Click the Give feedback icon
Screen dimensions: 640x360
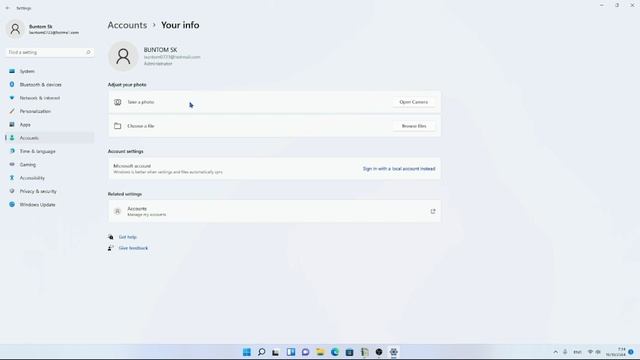(x=111, y=248)
